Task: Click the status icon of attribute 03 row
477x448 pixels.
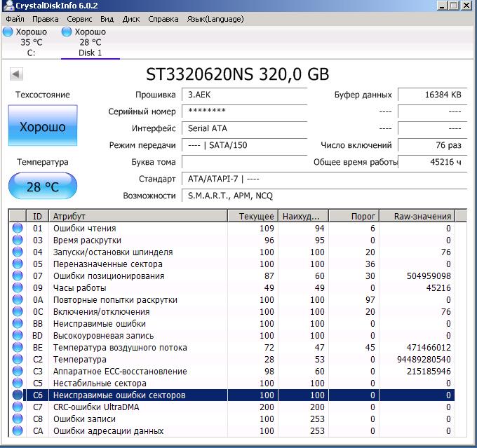Action: [18, 240]
